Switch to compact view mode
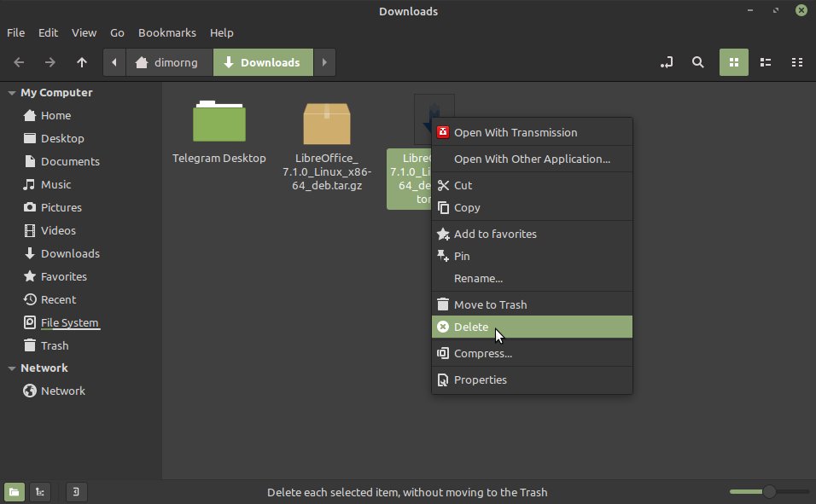Image resolution: width=816 pixels, height=504 pixels. point(797,62)
